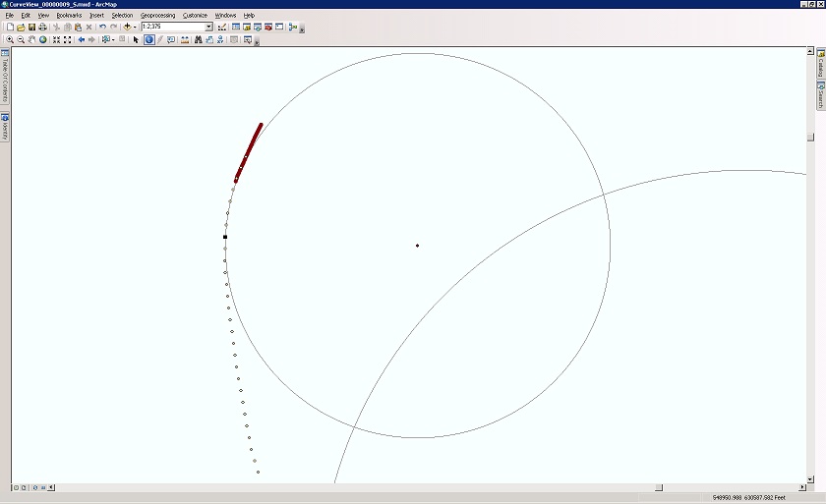Choose the Select Elements arrow tool
This screenshot has width=826, height=504.
136,39
